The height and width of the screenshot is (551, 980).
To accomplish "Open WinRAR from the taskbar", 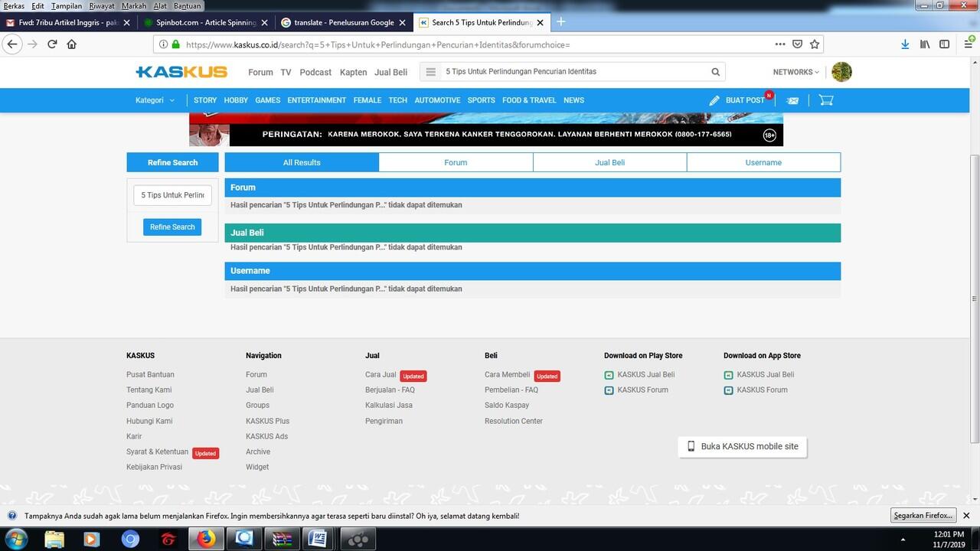I will click(x=282, y=539).
